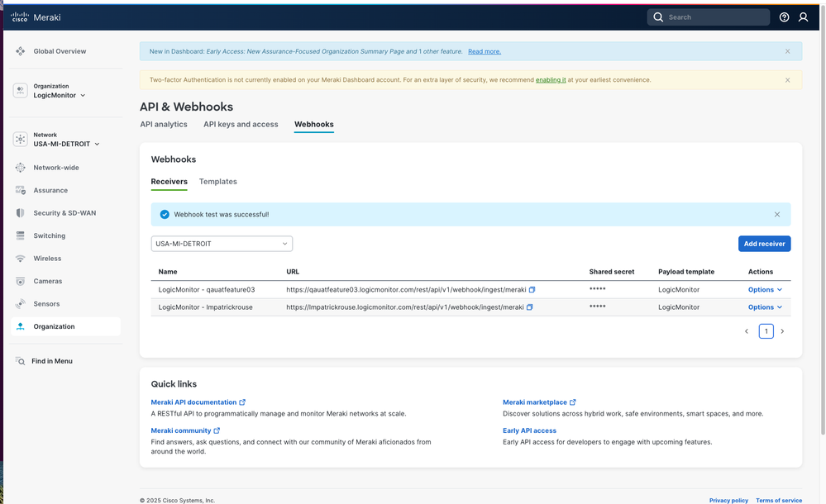Click the LogicMonitor - lmpatrickrouse receiver name

pyautogui.click(x=205, y=307)
